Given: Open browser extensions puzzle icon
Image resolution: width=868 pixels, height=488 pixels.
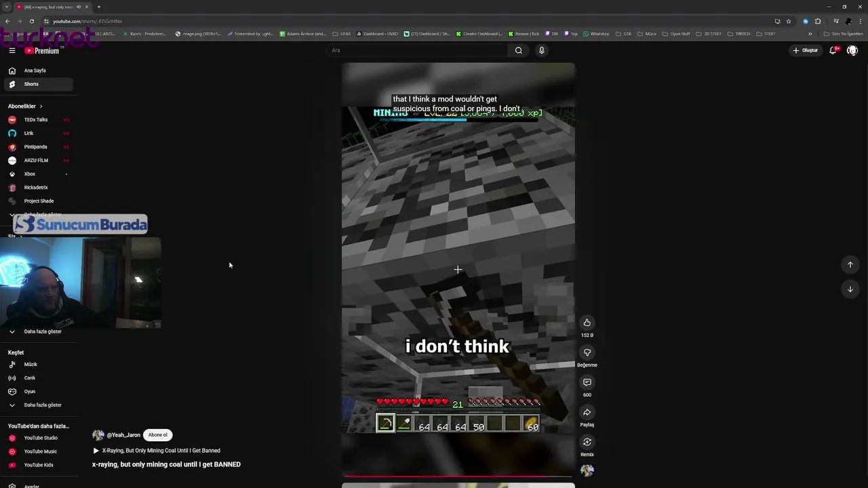Looking at the screenshot, I should point(818,21).
